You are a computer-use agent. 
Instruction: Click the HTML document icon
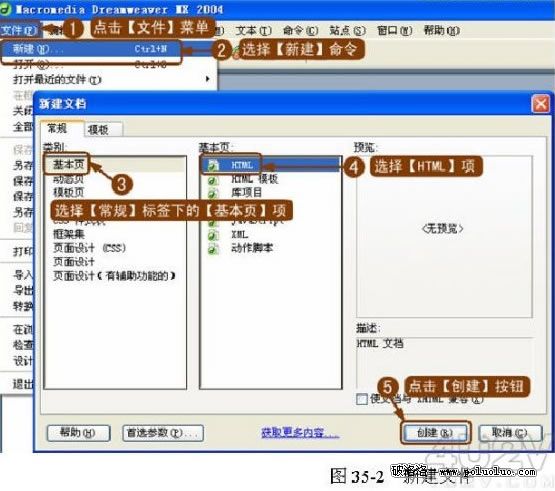coord(213,165)
